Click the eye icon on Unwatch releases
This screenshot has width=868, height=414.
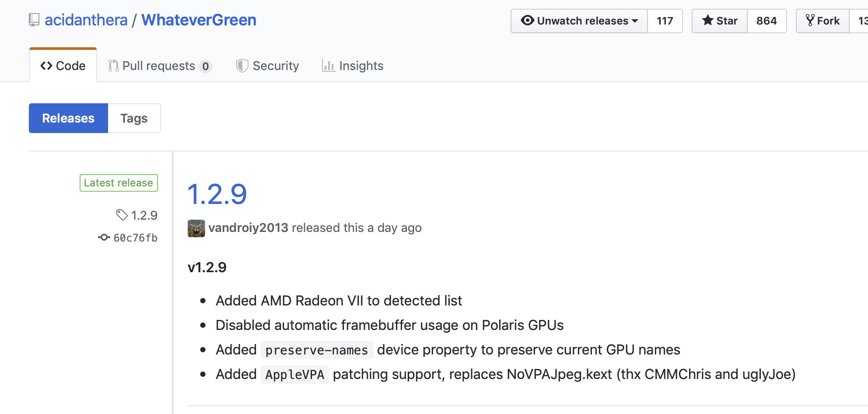point(527,21)
